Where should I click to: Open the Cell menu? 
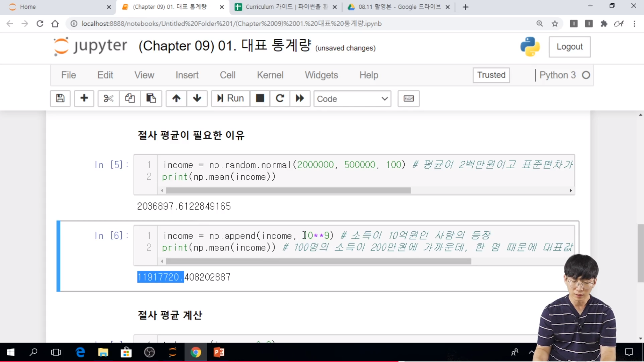click(227, 75)
